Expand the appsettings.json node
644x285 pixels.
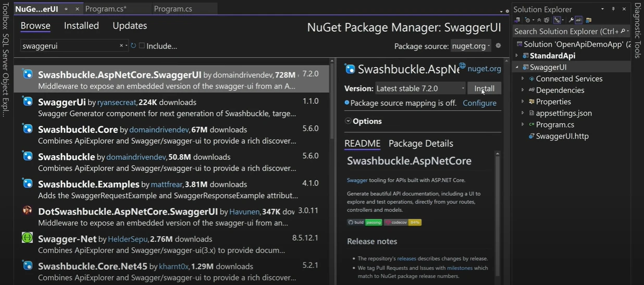(523, 113)
